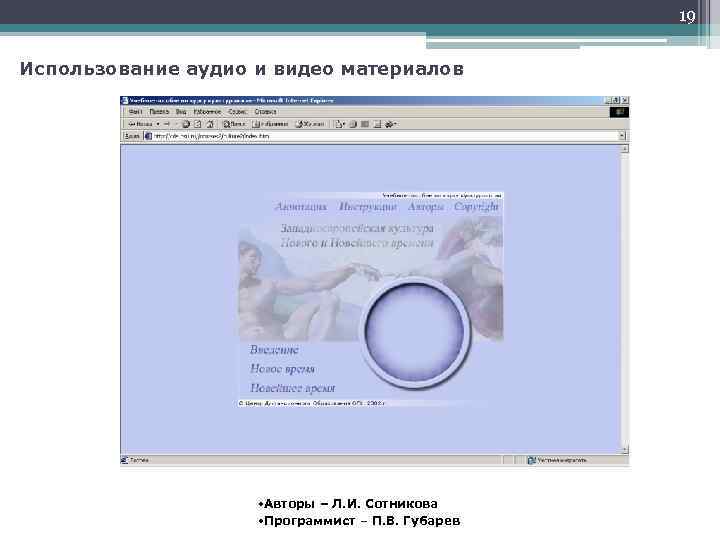Open the Новое время section link
Viewport: 720px width, 540px height.
point(282,369)
